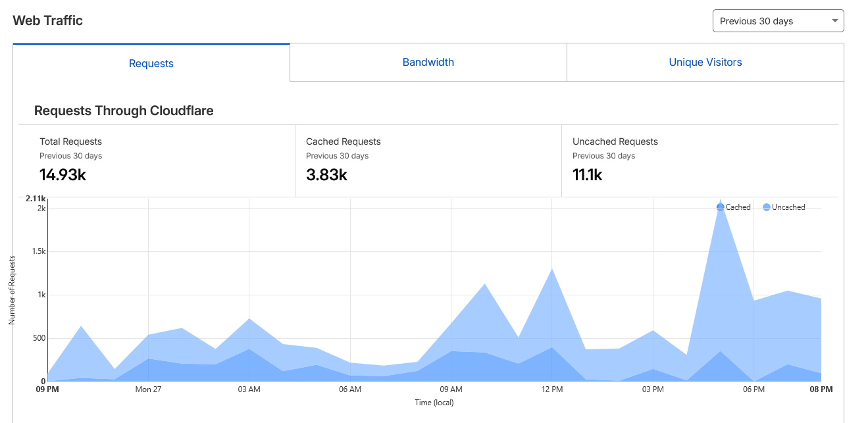
Task: Select the Unique Visitors tab
Action: [705, 62]
